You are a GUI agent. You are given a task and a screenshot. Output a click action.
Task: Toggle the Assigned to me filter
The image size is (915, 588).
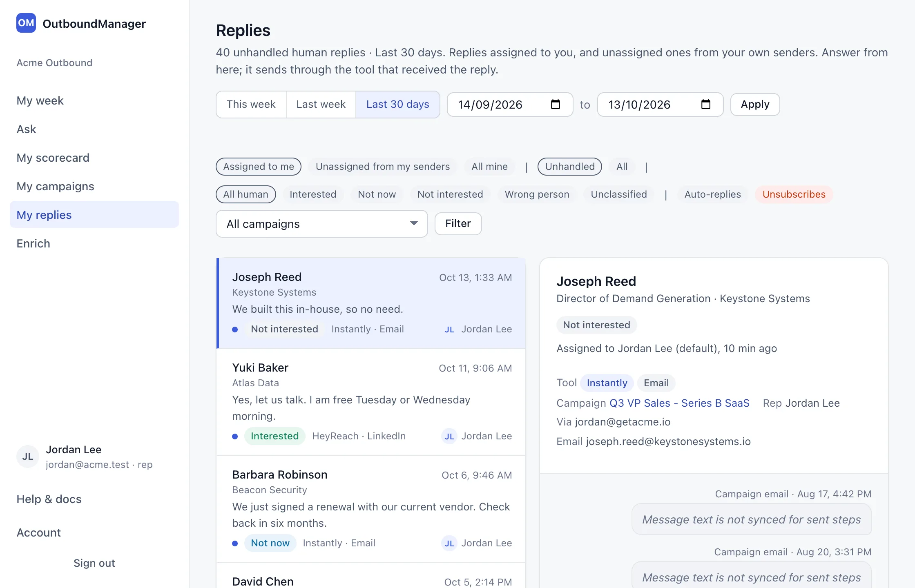tap(259, 167)
